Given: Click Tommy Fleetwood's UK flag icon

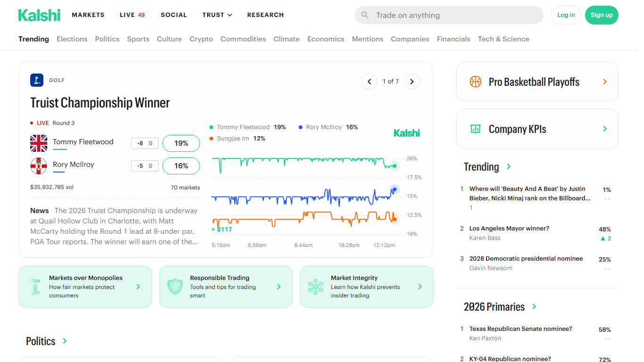Looking at the screenshot, I should pos(39,143).
